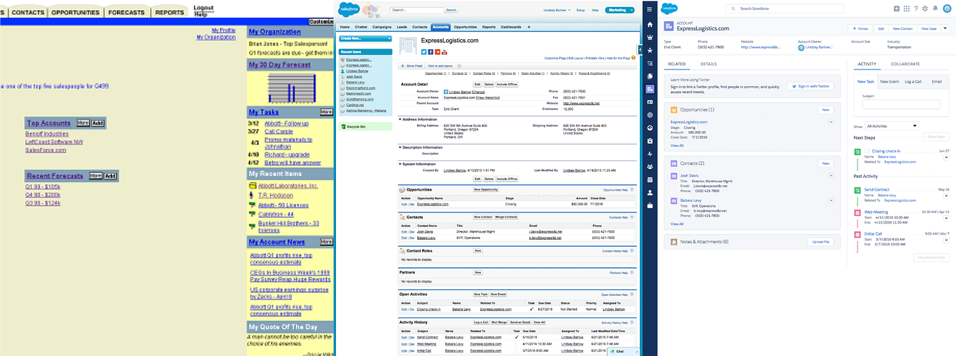
Task: Click Sign in with Twitter button
Action: point(811,86)
